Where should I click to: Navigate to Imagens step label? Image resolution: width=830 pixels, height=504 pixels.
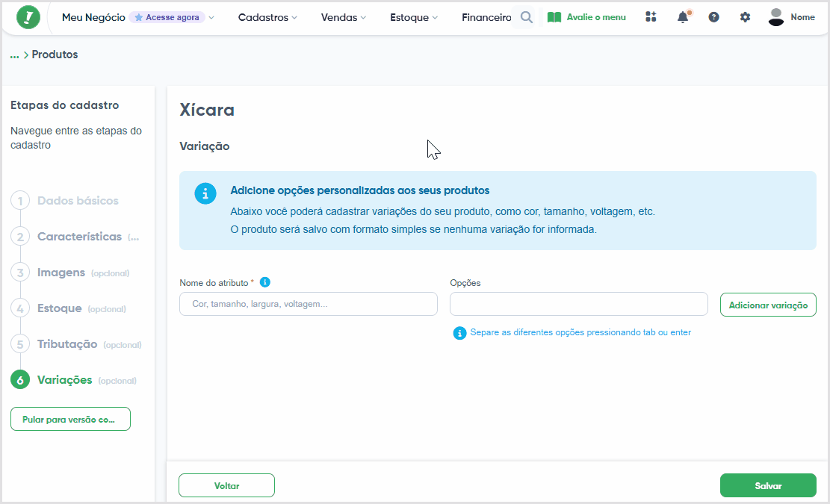coord(61,273)
